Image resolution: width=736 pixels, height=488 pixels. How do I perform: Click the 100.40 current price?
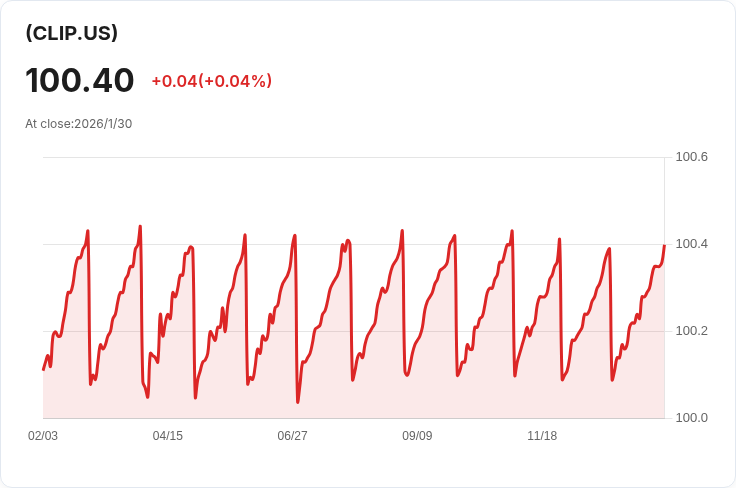[x=80, y=80]
